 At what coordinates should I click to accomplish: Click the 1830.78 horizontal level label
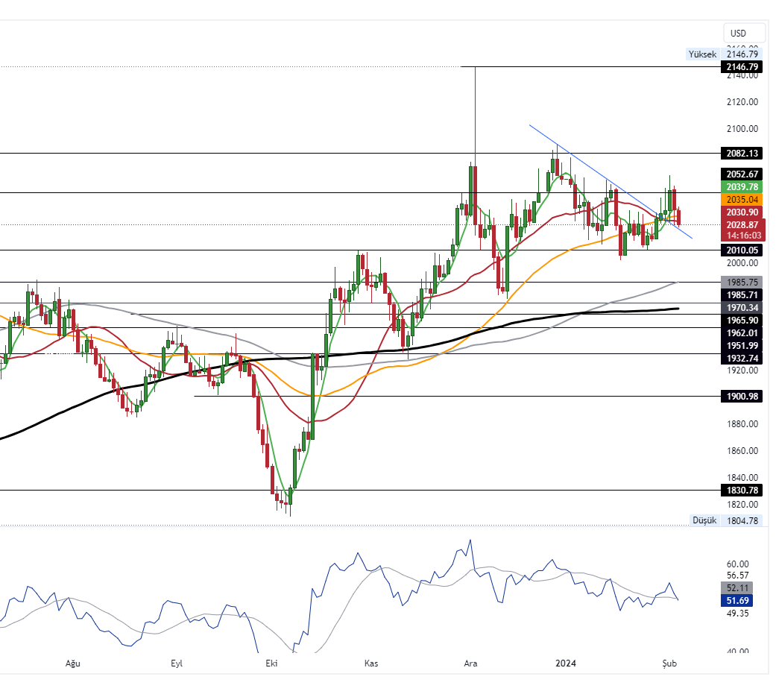tap(741, 491)
